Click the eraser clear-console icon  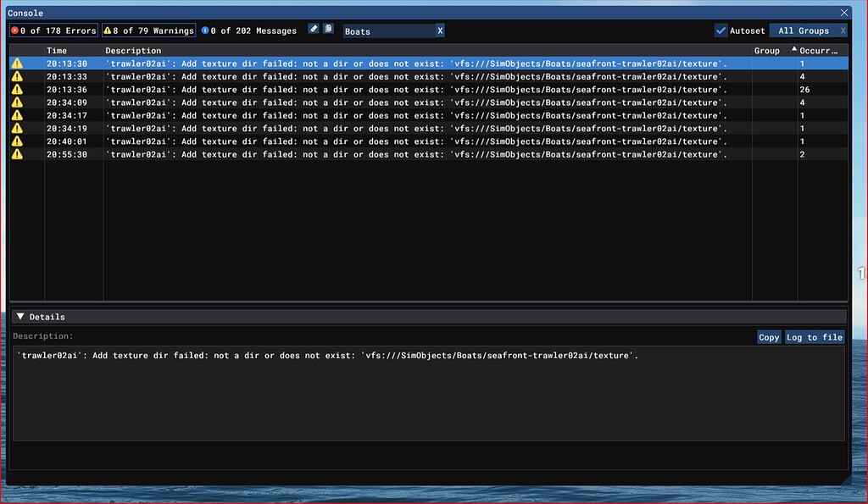coord(314,30)
